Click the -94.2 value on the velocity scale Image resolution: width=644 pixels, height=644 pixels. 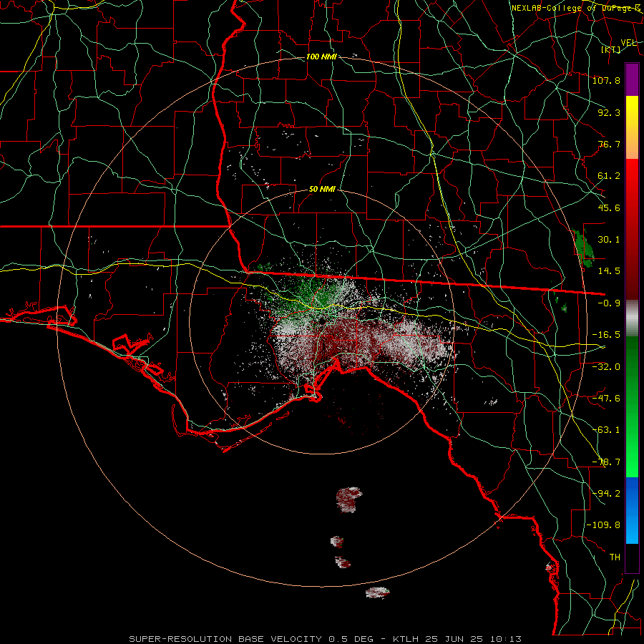click(x=606, y=493)
